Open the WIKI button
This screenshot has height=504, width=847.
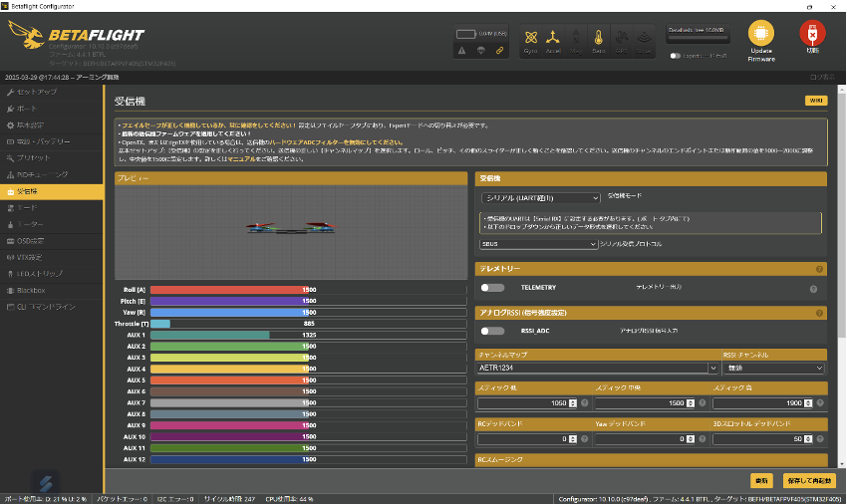(x=815, y=101)
